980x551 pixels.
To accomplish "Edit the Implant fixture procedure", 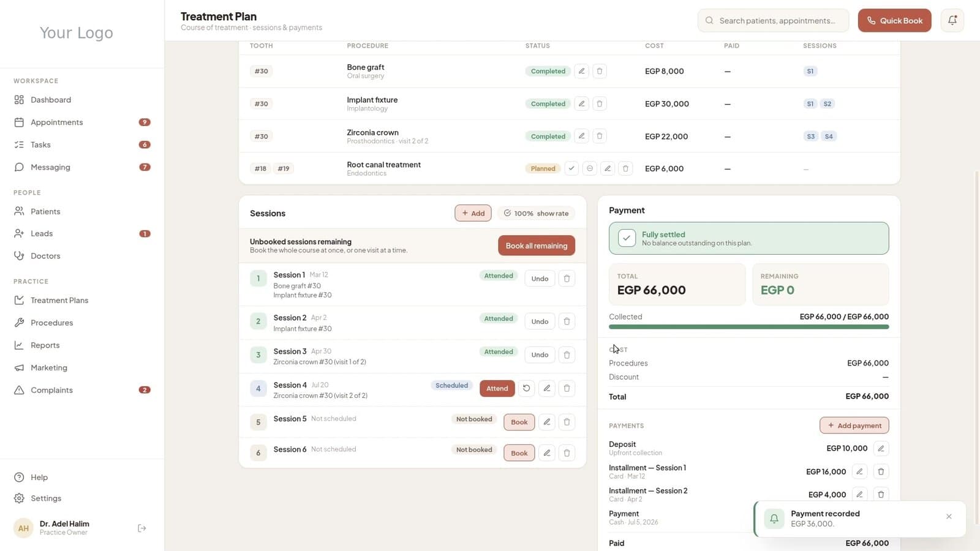I will 582,103.
